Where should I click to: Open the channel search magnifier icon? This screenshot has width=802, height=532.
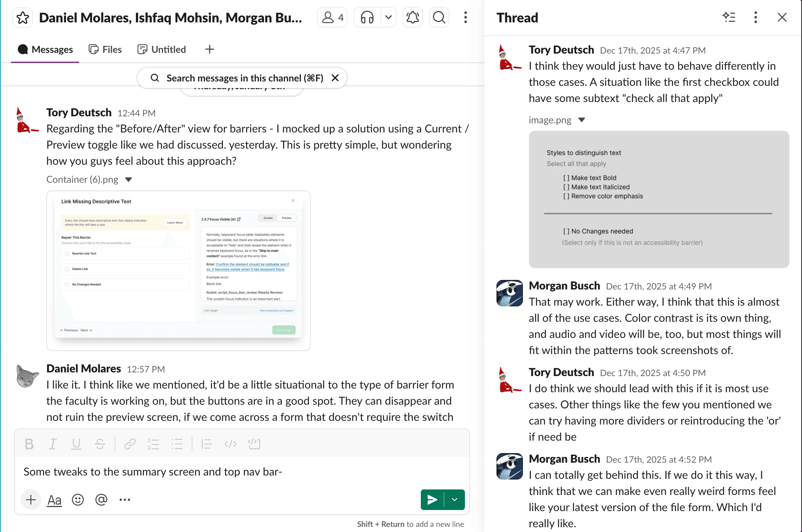click(x=439, y=17)
